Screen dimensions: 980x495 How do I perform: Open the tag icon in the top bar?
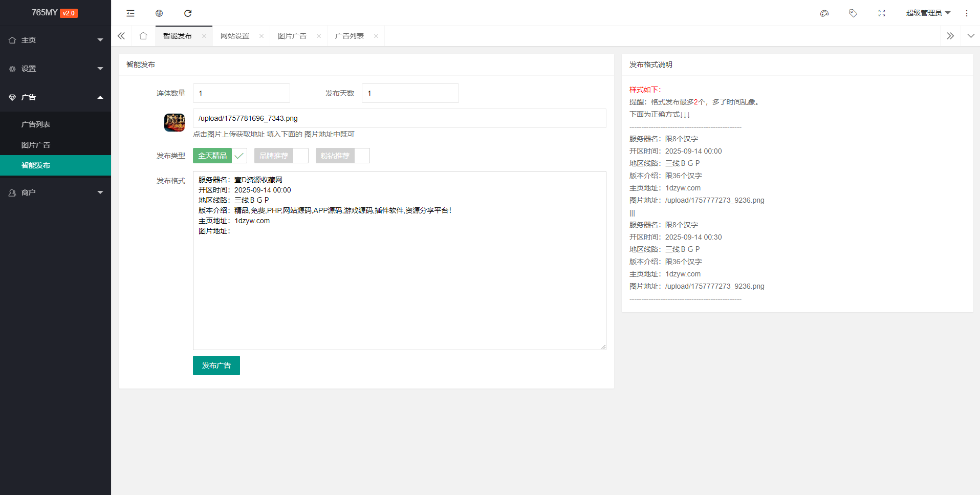tap(853, 13)
